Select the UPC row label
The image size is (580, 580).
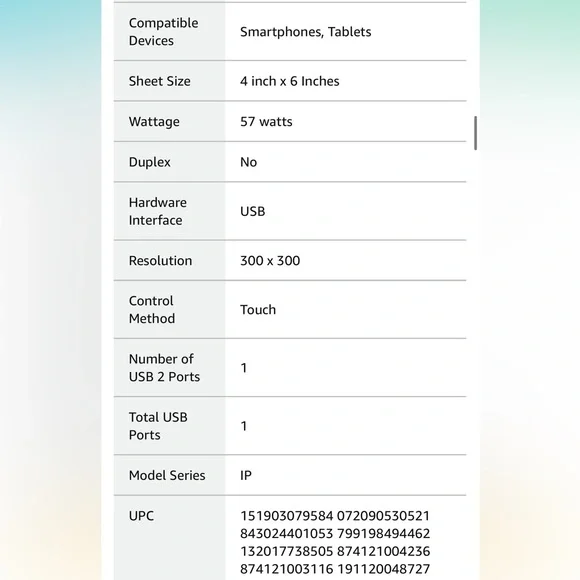(141, 516)
